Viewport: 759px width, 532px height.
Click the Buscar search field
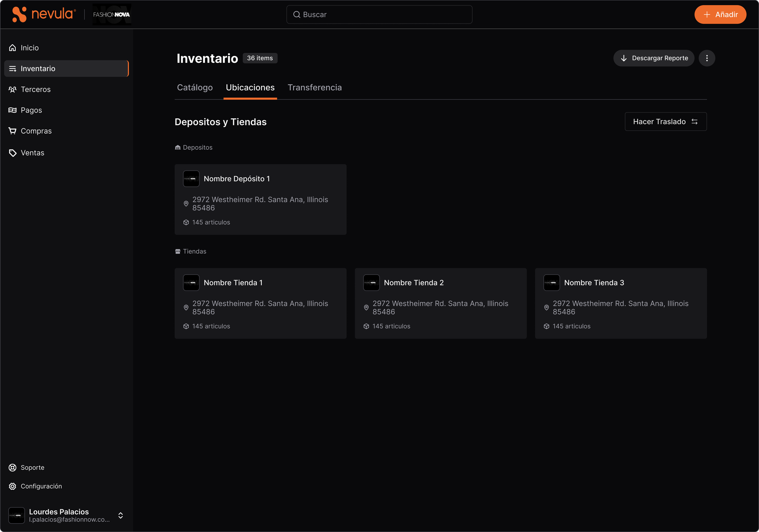tap(379, 15)
